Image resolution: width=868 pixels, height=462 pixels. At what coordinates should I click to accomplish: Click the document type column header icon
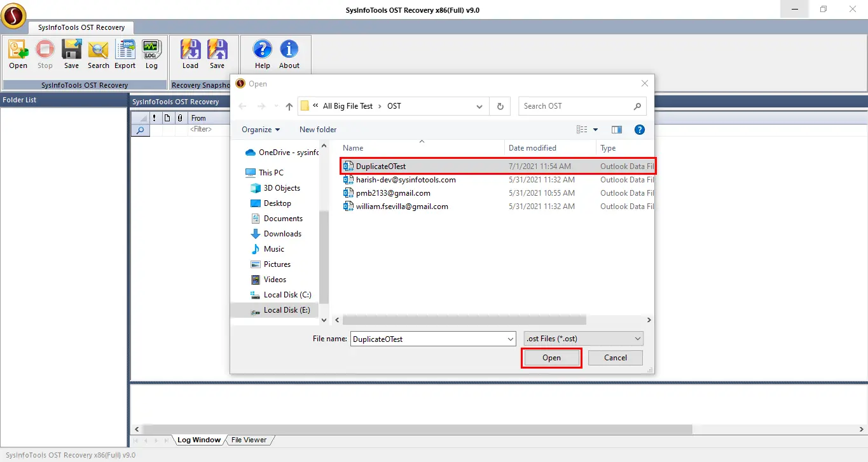point(167,118)
